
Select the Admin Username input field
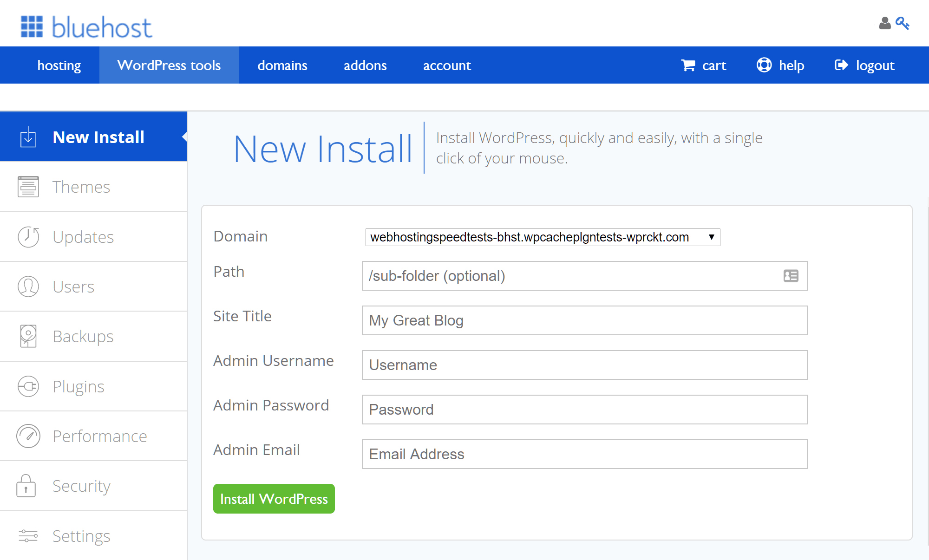click(x=587, y=365)
